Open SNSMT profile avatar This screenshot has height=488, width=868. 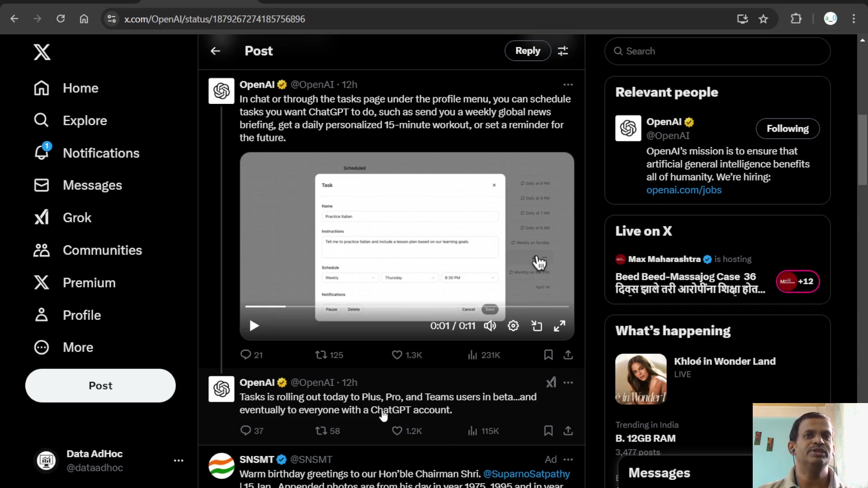222,466
